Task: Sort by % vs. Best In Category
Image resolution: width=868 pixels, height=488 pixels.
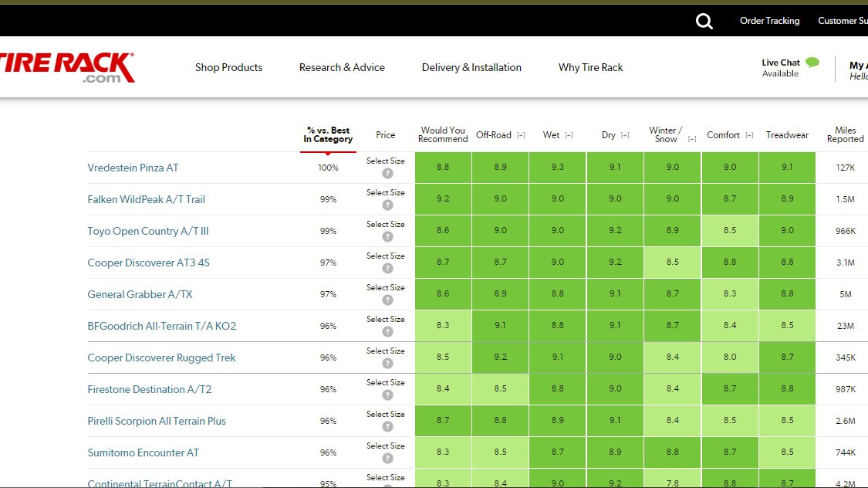Action: coord(328,134)
